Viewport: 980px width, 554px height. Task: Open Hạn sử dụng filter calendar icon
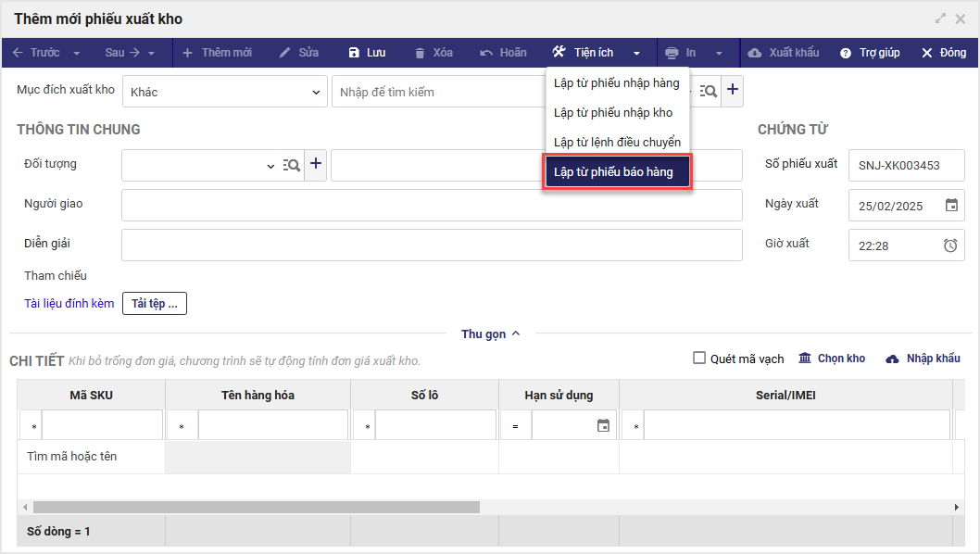(603, 426)
